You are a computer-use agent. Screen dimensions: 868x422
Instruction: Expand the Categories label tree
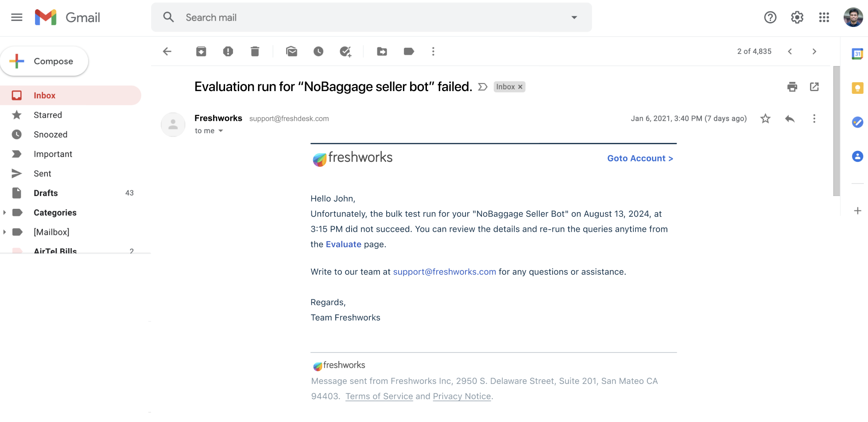tap(4, 213)
